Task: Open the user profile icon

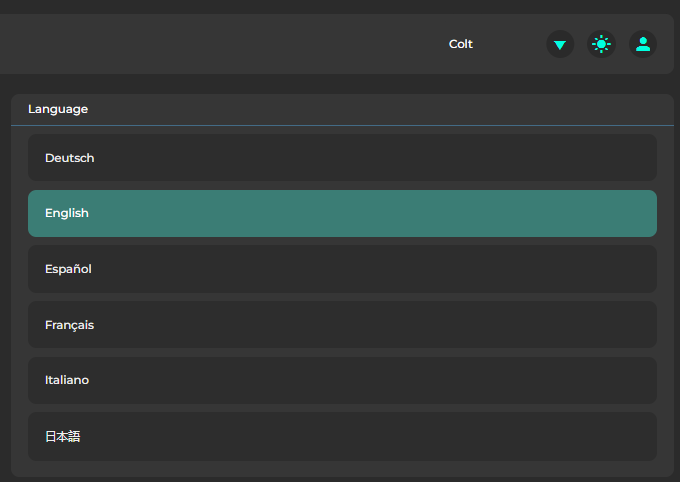Action: 643,44
